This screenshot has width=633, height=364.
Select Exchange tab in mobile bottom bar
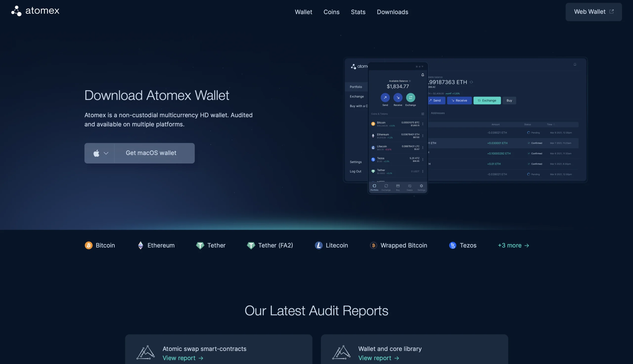(386, 187)
